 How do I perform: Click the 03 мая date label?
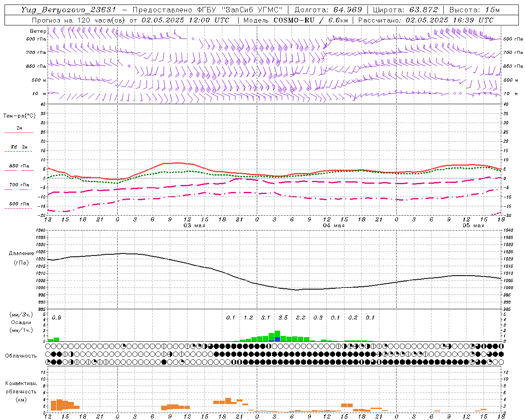click(194, 226)
